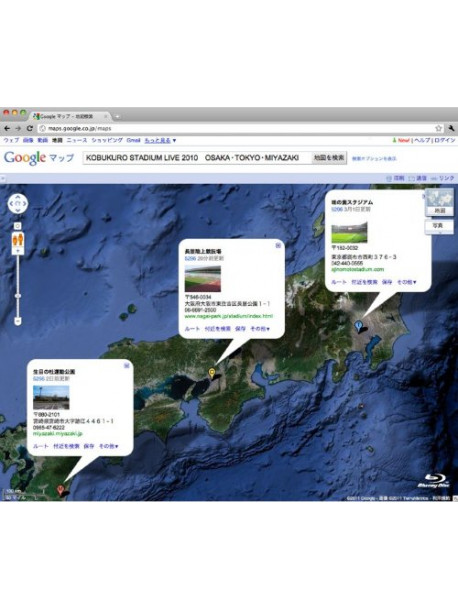Open the miyazaki.miyazaki.jp link
Image resolution: width=458 pixels, height=610 pixels.
(x=58, y=433)
